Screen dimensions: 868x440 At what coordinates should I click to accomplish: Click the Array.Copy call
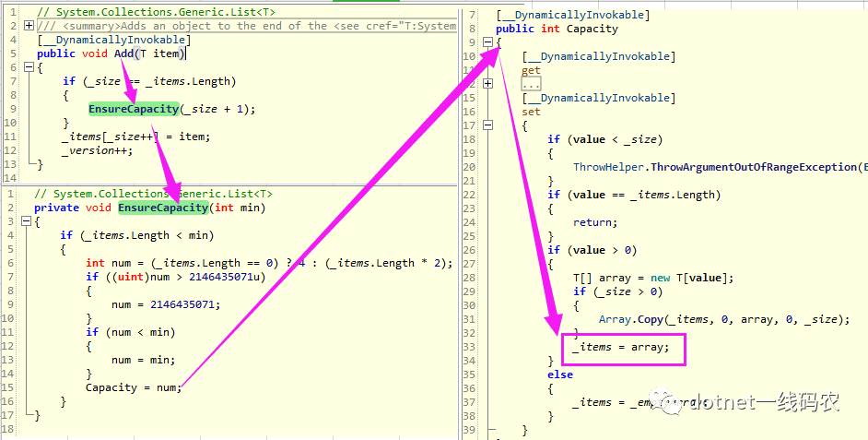pyautogui.click(x=724, y=319)
